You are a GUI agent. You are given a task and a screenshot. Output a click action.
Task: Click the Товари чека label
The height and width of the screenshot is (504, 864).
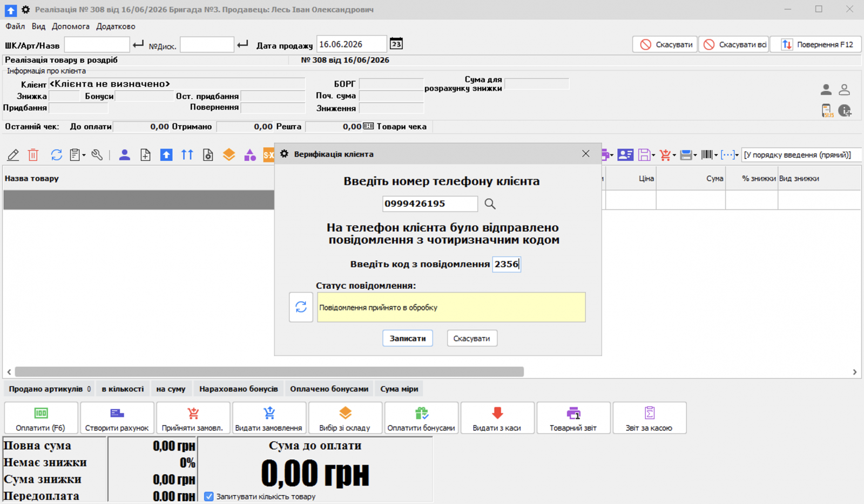[x=401, y=126]
